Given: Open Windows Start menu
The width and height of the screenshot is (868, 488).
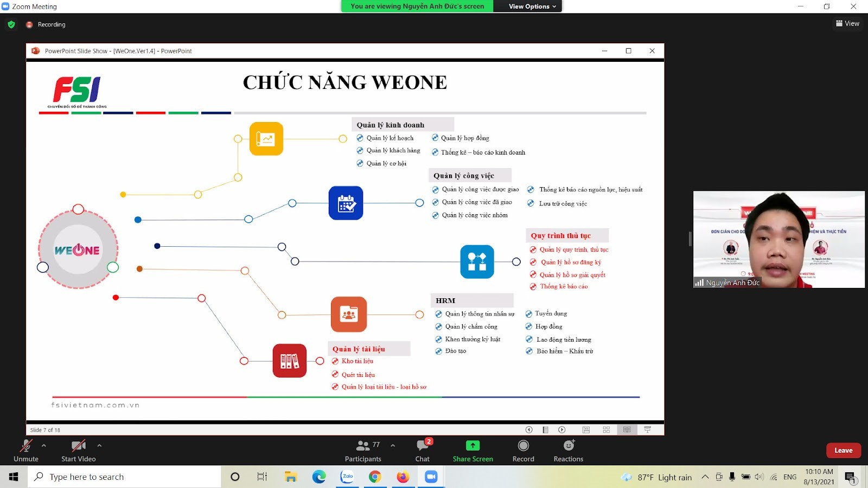Looking at the screenshot, I should [14, 477].
